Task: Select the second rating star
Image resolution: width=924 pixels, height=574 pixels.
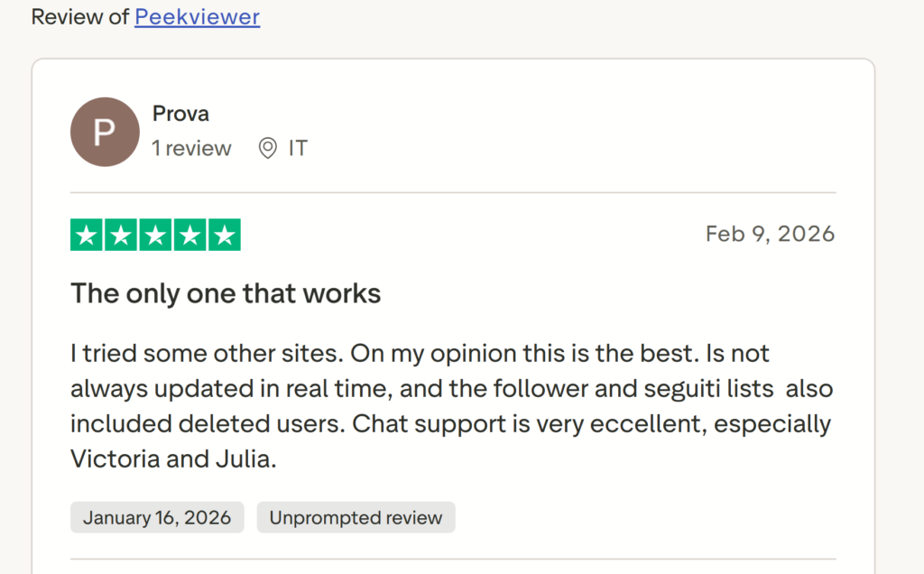Action: pos(120,235)
